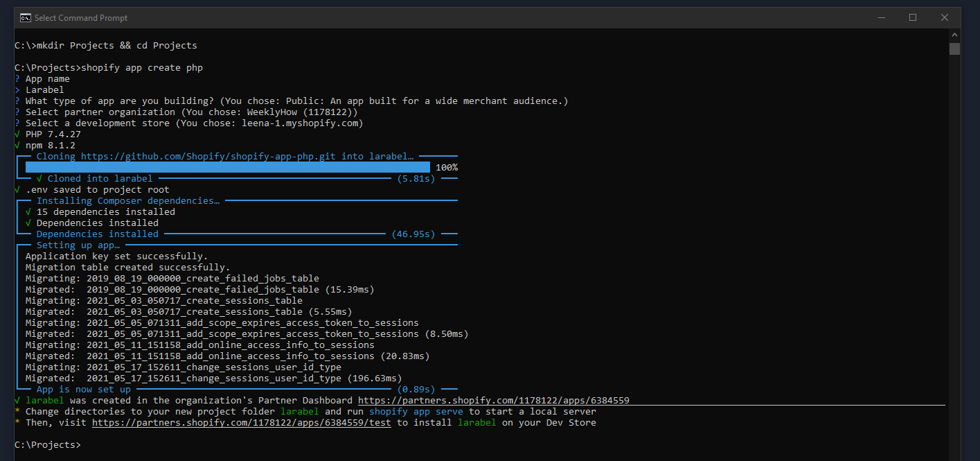The image size is (980, 461).
Task: Click the checkmark beside npm 8.1.2
Action: [x=17, y=145]
